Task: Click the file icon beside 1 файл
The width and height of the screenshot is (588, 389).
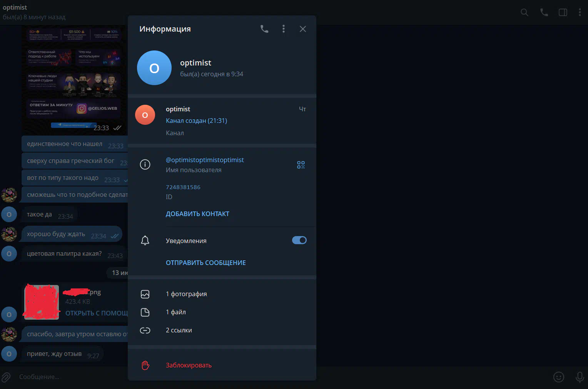Action: click(x=145, y=312)
